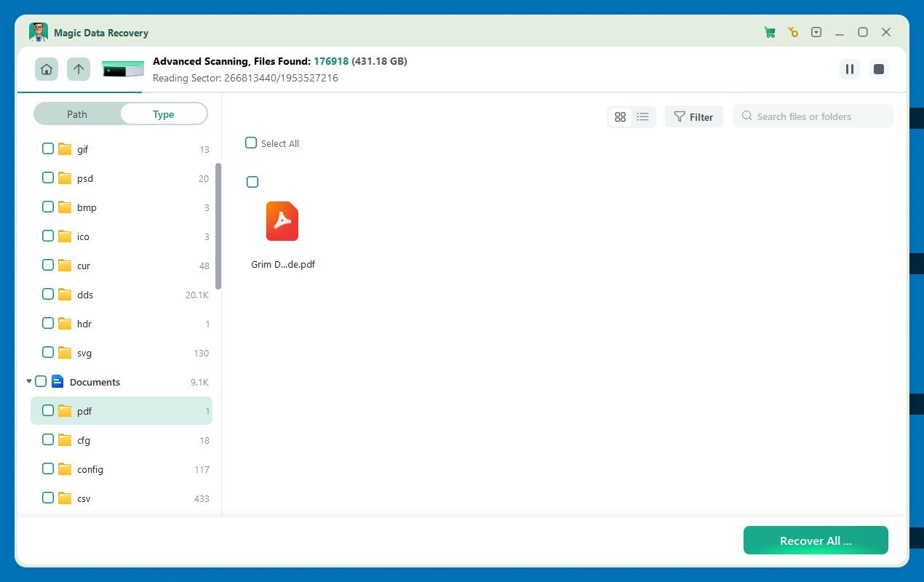Click the Recover All button
This screenshot has width=924, height=582.
click(x=815, y=541)
